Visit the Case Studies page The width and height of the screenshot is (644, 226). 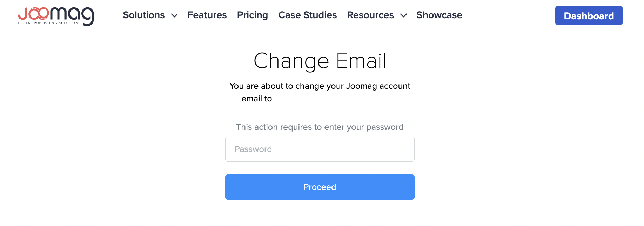click(307, 15)
